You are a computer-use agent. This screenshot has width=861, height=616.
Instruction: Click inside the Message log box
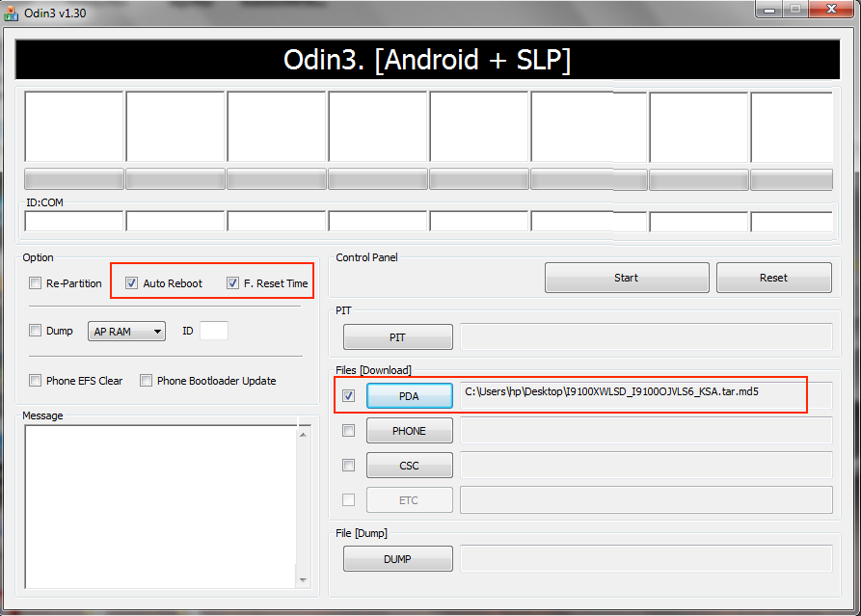click(160, 507)
